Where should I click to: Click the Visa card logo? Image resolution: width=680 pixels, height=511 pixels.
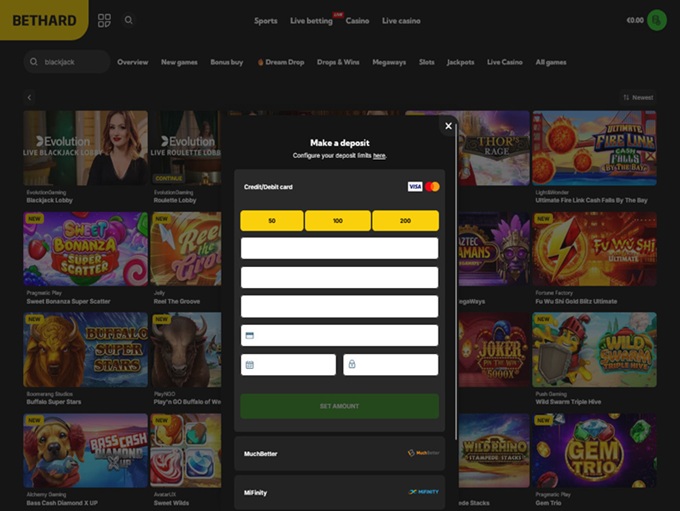(x=415, y=187)
